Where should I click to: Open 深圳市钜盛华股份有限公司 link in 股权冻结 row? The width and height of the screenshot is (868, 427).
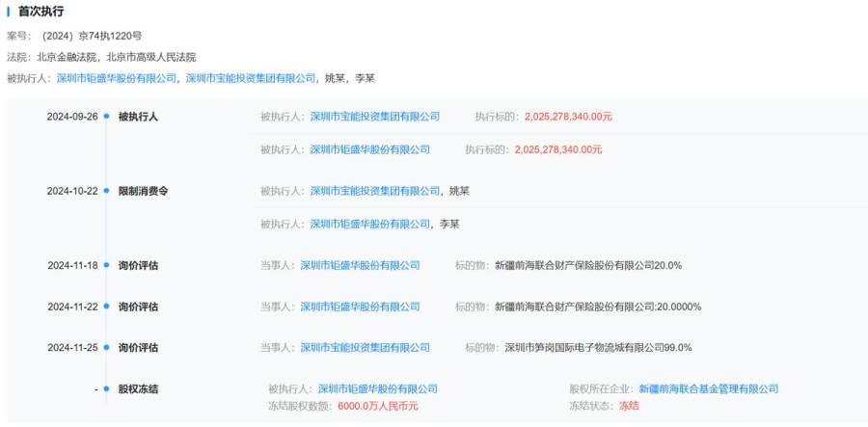point(377,388)
